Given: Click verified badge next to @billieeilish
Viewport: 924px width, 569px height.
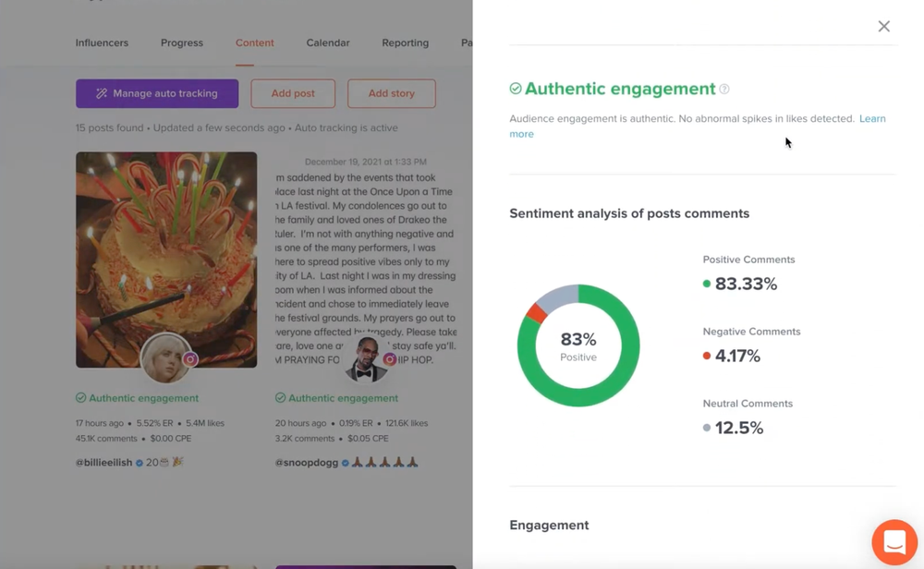Looking at the screenshot, I should click(140, 463).
